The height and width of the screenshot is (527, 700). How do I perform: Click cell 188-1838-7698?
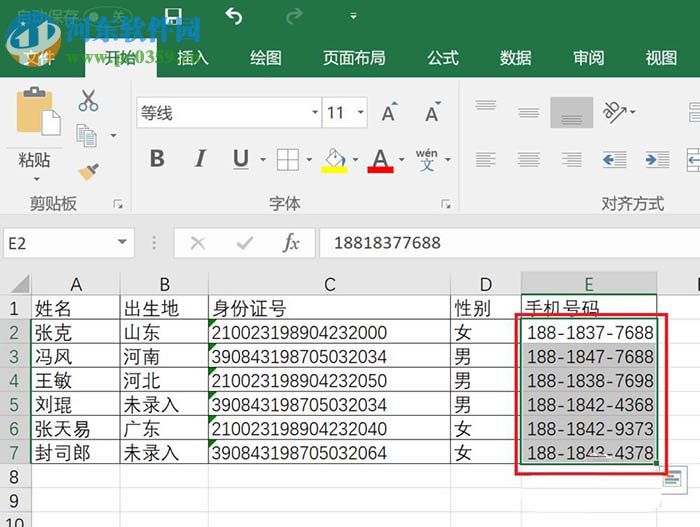pos(589,381)
